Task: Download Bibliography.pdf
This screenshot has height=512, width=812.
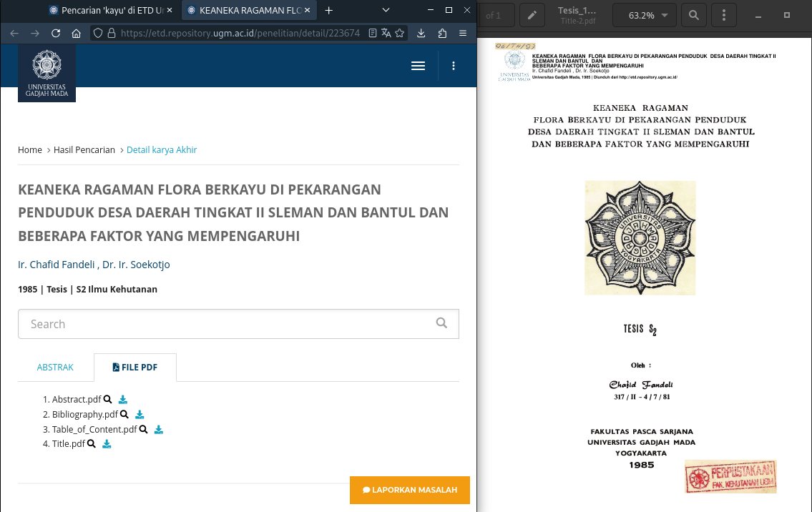Action: (140, 414)
